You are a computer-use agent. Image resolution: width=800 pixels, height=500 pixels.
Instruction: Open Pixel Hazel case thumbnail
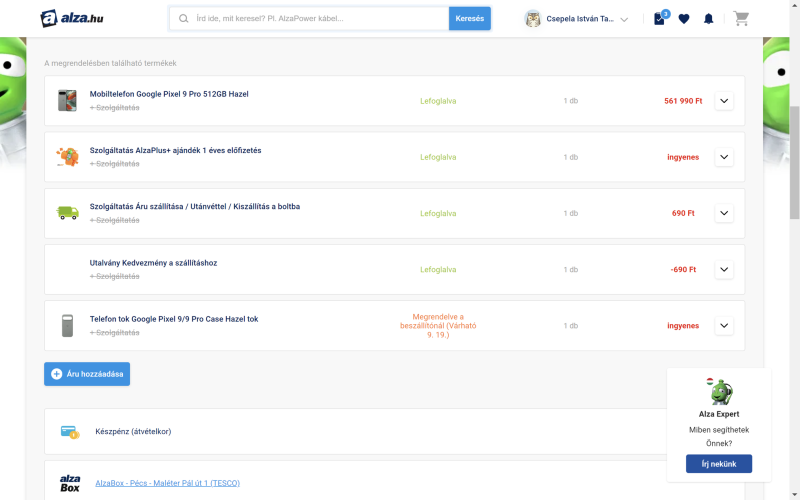pos(67,326)
